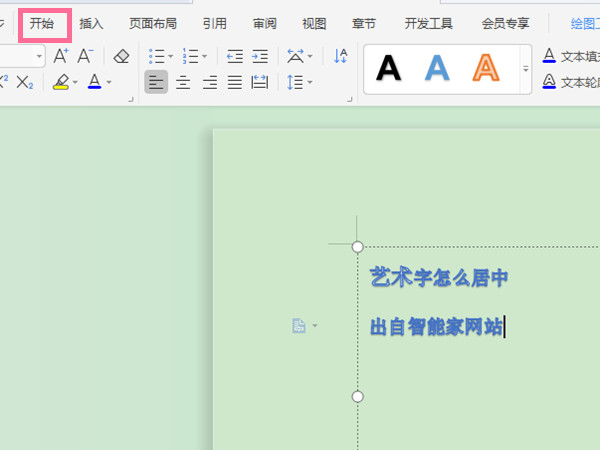Select the orange outlined art text style
This screenshot has height=450, width=600.
point(486,68)
